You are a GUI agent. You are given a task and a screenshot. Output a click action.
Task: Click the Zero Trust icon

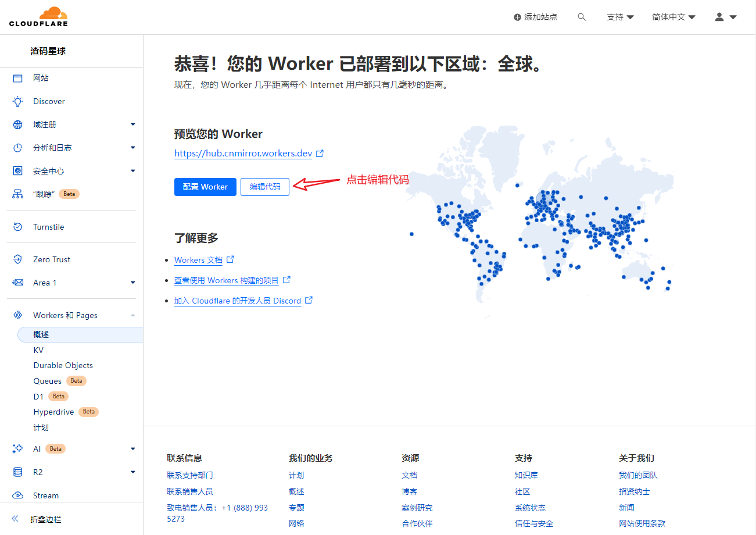tap(18, 259)
